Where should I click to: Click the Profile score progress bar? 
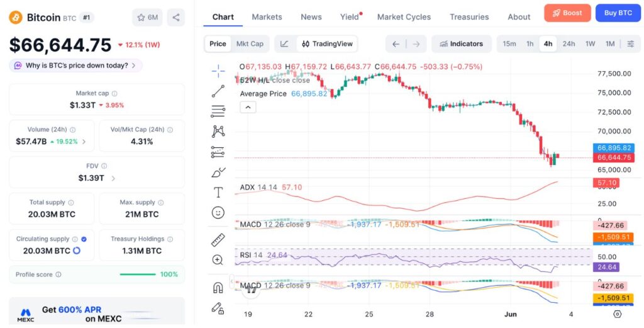pos(138,274)
